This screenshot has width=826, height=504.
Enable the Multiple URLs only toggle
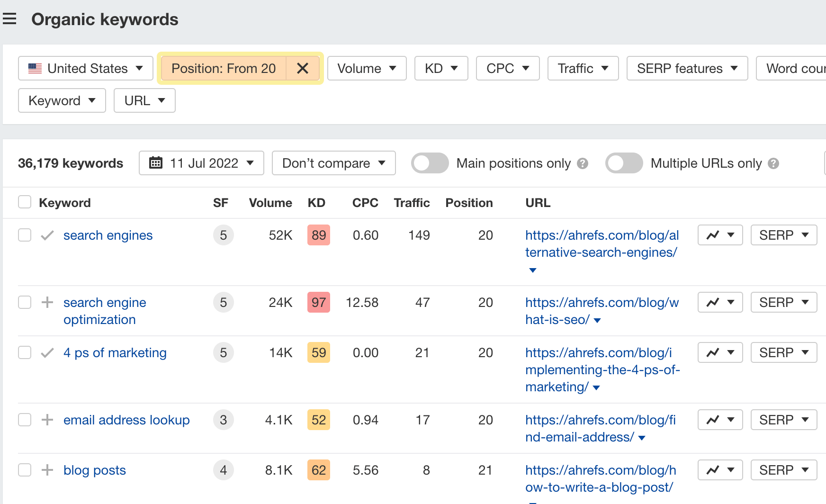point(624,163)
